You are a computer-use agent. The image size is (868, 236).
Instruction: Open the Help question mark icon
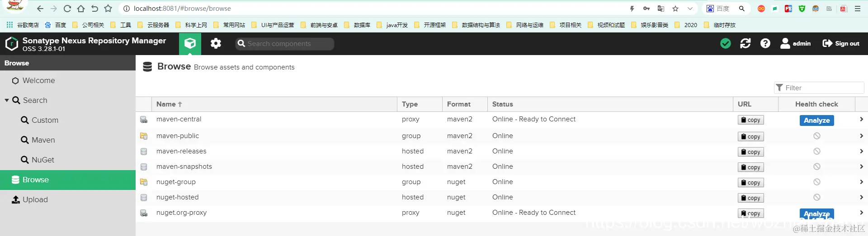click(x=765, y=43)
